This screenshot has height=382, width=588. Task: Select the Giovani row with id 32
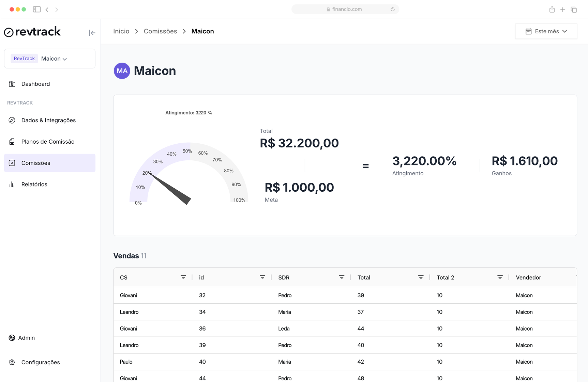tap(345, 295)
